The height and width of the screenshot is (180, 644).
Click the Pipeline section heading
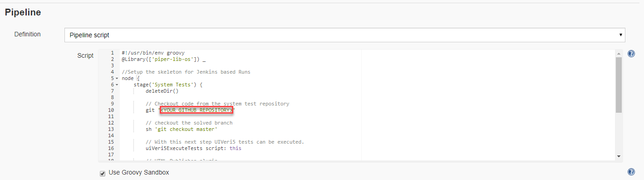coord(23,13)
